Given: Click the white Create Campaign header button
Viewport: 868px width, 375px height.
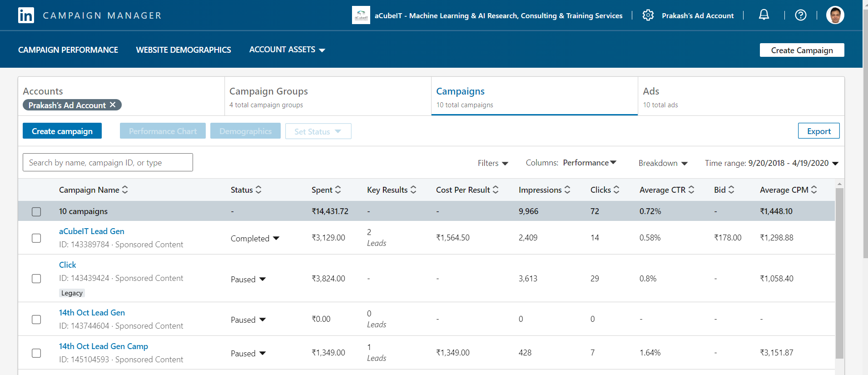Looking at the screenshot, I should click(802, 50).
